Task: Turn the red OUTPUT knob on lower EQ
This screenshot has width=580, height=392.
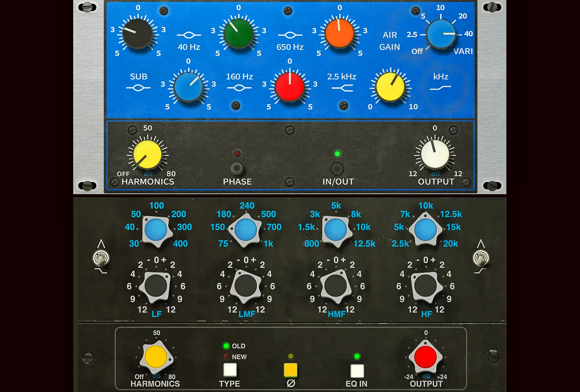Action: [425, 357]
